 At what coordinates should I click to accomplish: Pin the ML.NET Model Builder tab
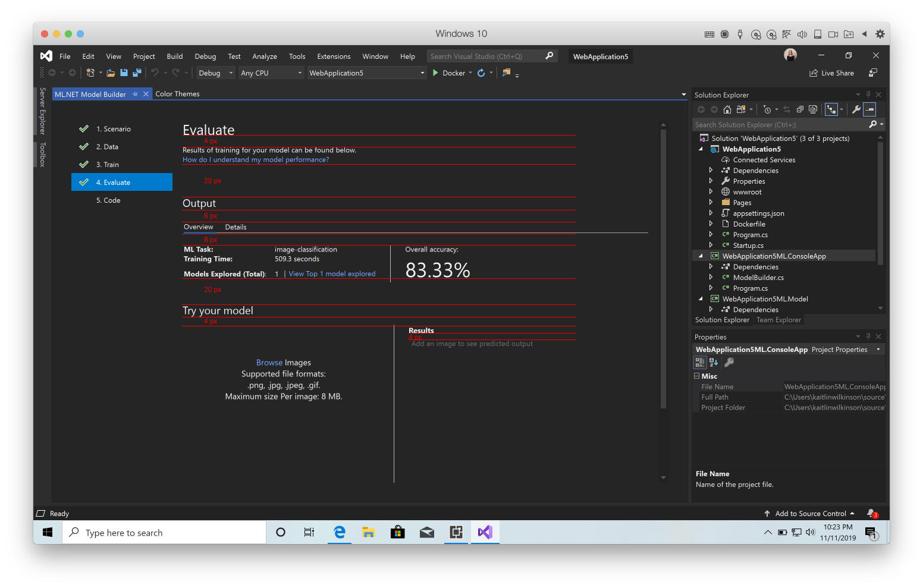pyautogui.click(x=135, y=94)
